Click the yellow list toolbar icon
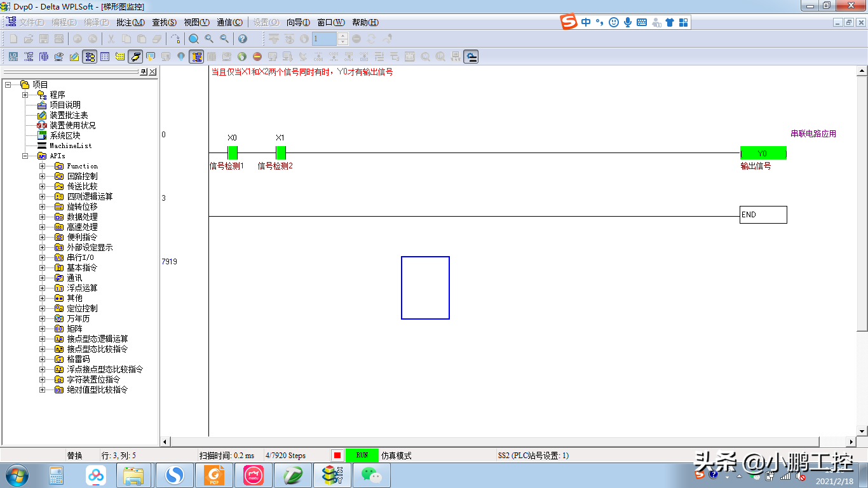The height and width of the screenshot is (488, 868). (120, 57)
